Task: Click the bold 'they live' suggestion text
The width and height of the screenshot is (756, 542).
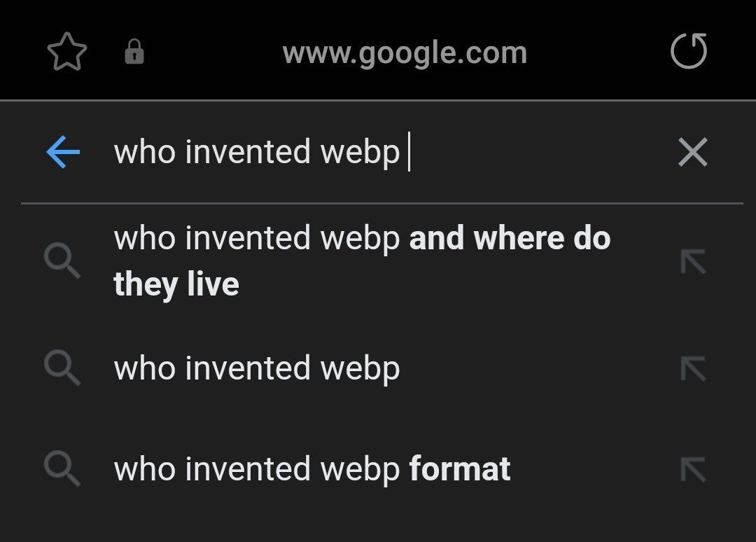Action: coord(176,284)
